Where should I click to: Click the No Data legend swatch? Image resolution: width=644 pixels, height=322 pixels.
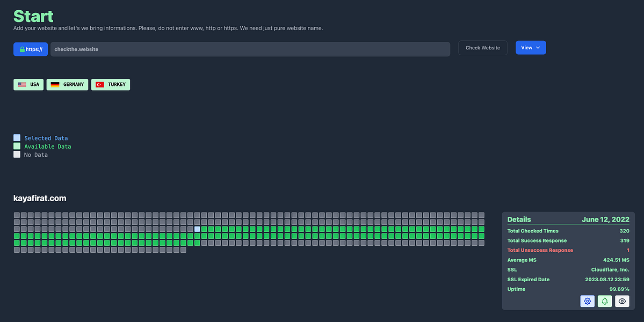[17, 154]
